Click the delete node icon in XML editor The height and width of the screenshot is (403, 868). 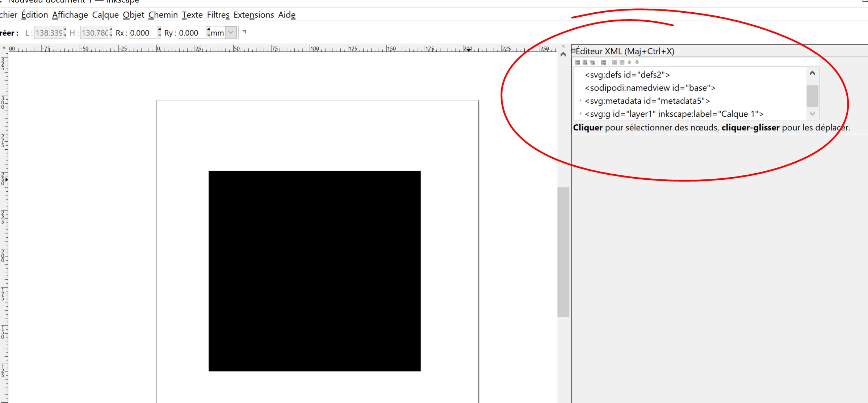coord(603,62)
